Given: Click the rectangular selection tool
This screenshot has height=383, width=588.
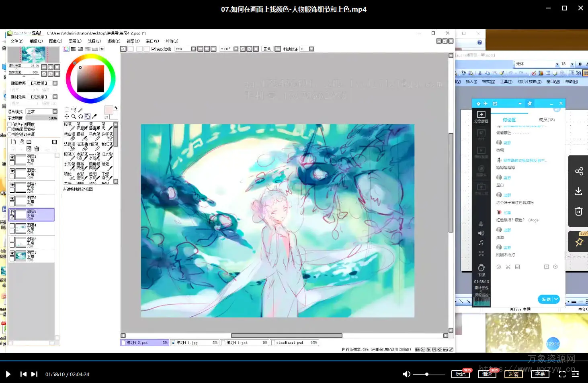Looking at the screenshot, I should click(67, 110).
